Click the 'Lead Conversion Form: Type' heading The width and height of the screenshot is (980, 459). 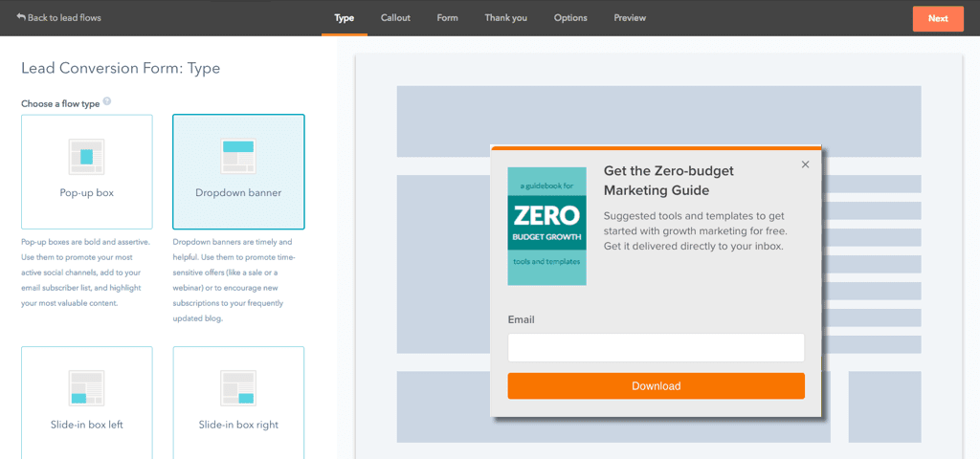coord(121,68)
